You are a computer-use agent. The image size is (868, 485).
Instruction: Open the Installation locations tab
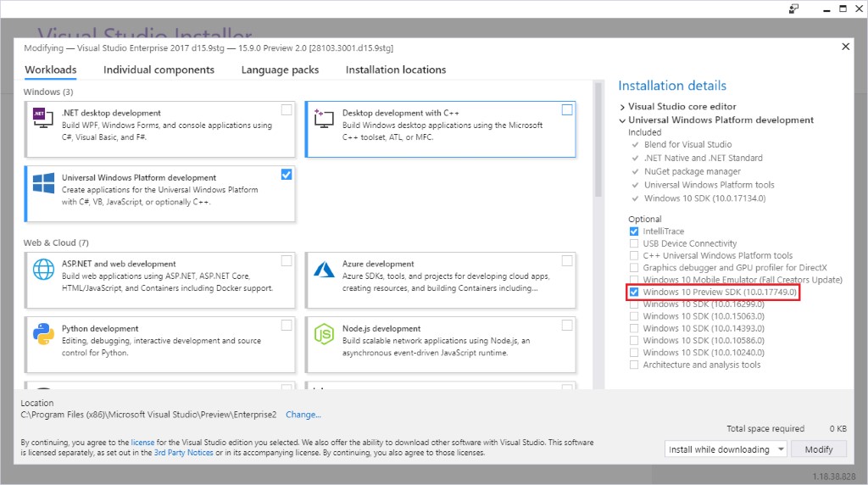[x=396, y=70]
